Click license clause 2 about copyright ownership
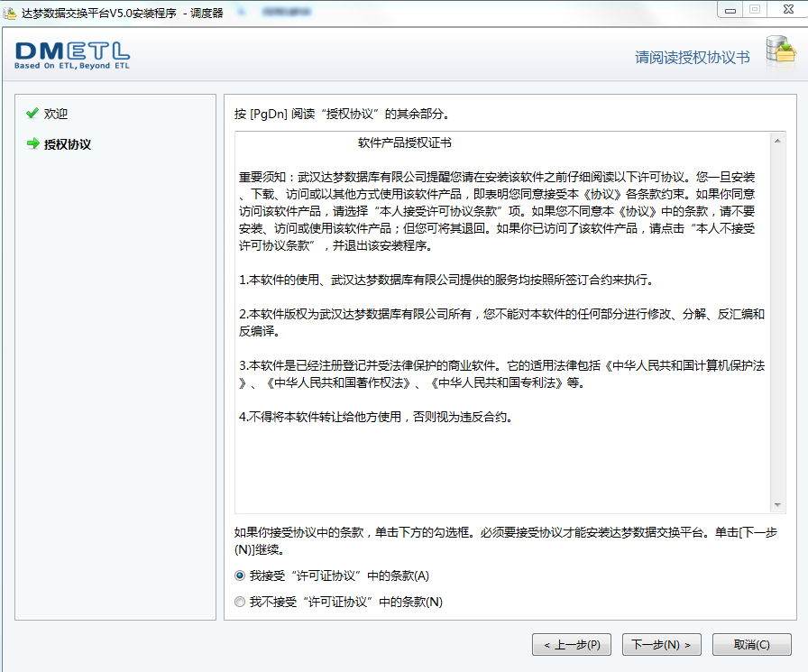Image resolution: width=808 pixels, height=672 pixels. [501, 323]
